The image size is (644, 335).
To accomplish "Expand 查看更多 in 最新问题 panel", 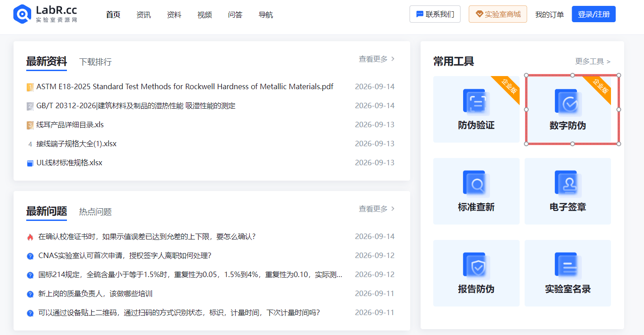I will [377, 209].
